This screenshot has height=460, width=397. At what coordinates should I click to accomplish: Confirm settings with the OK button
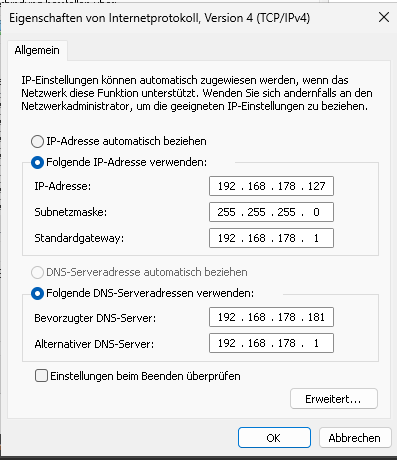point(274,438)
